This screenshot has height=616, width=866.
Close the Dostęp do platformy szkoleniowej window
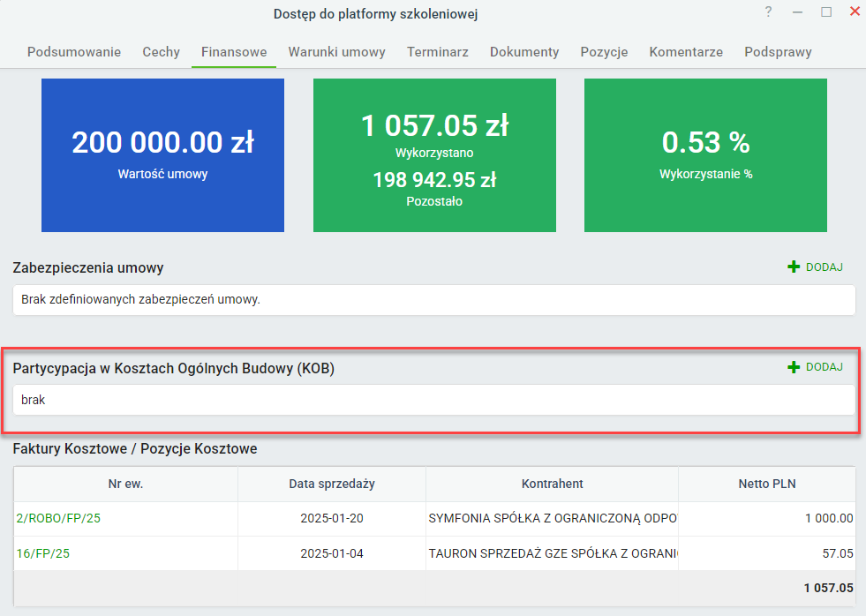(855, 11)
